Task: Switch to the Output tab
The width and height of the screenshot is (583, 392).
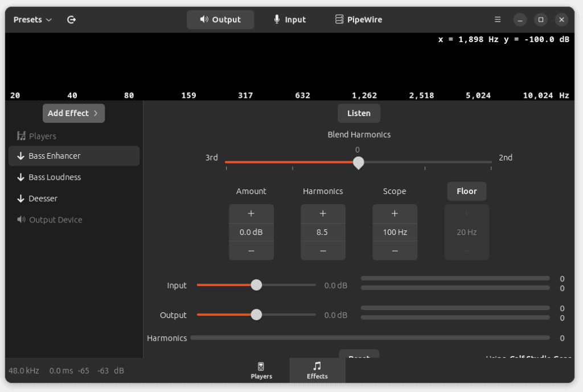Action: pos(220,20)
